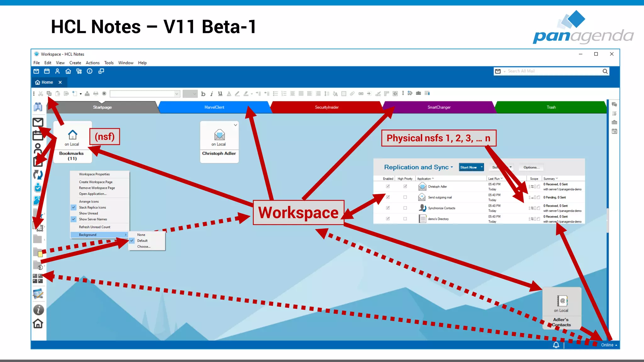Click the Options... button
Viewport: 644px width, 362px height.
point(531,167)
